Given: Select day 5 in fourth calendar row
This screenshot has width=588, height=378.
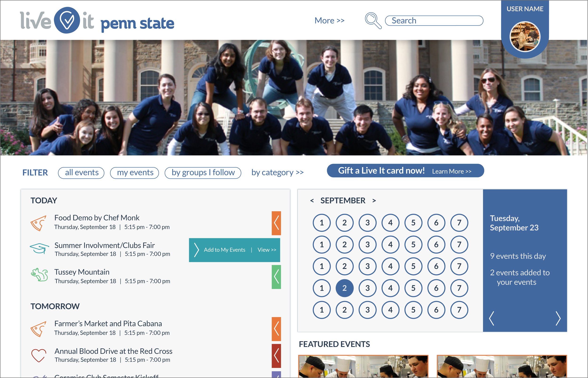Looking at the screenshot, I should tap(413, 288).
